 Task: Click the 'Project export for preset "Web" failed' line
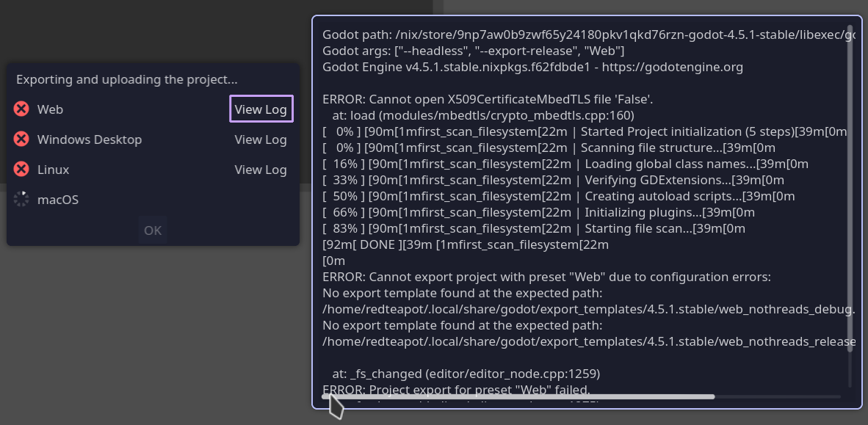(456, 389)
